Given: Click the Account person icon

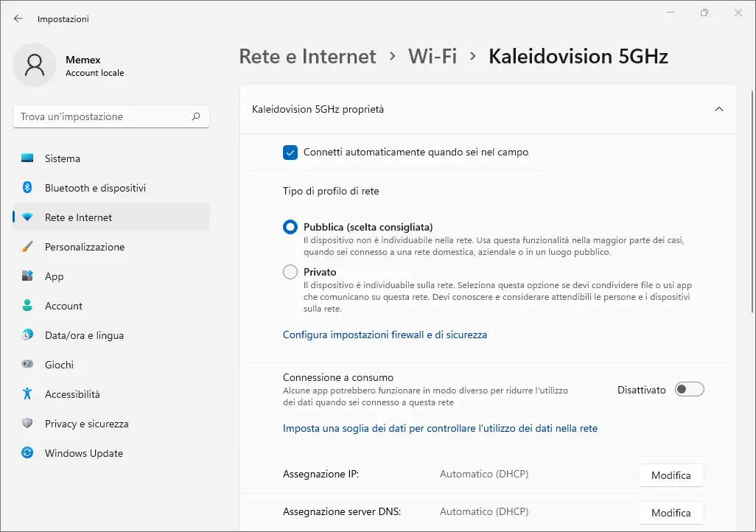Looking at the screenshot, I should coord(27,305).
